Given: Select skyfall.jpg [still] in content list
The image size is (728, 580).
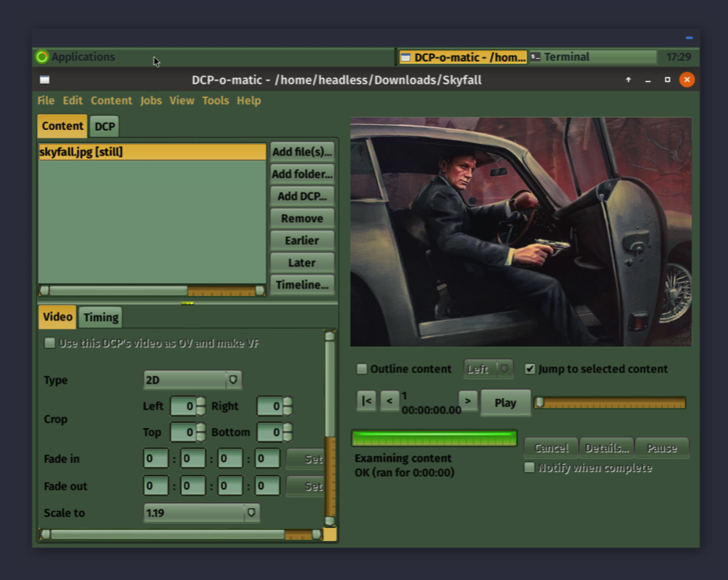Looking at the screenshot, I should 153,152.
